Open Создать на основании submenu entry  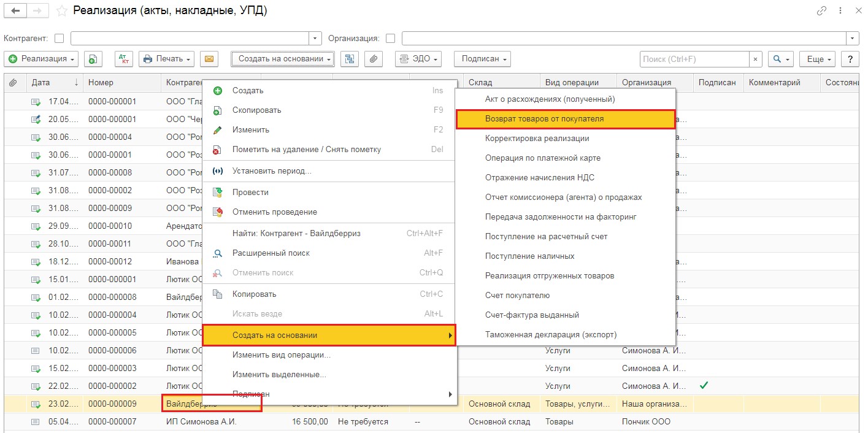(x=329, y=335)
